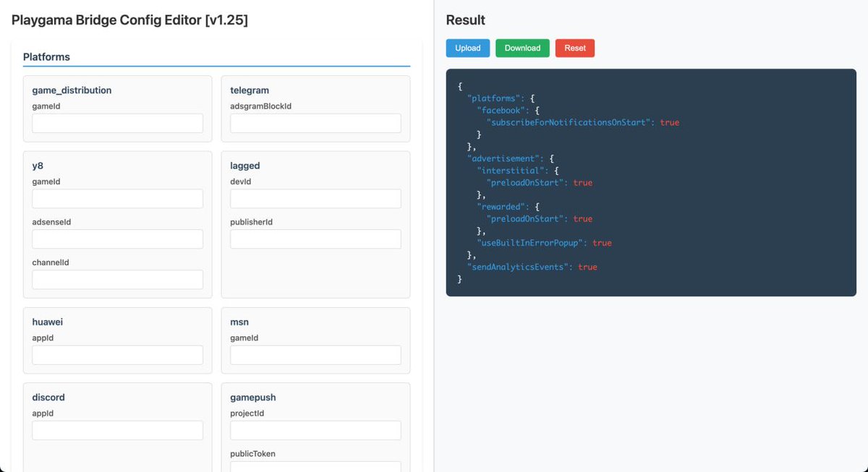Click the adsenseId field under y8
The height and width of the screenshot is (472, 868).
click(117, 239)
